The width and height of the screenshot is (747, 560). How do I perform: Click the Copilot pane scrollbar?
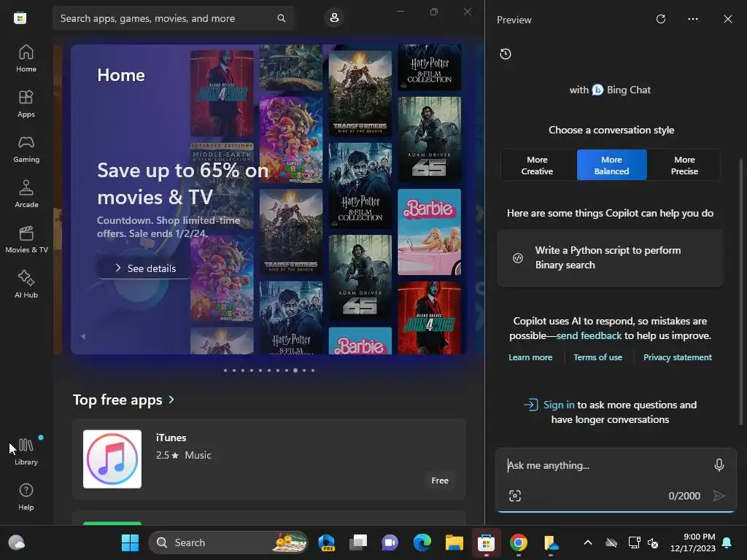tap(741, 290)
